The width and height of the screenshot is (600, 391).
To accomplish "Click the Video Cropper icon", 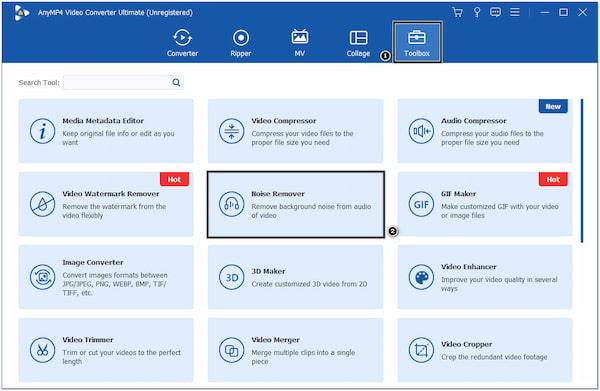I will (421, 350).
